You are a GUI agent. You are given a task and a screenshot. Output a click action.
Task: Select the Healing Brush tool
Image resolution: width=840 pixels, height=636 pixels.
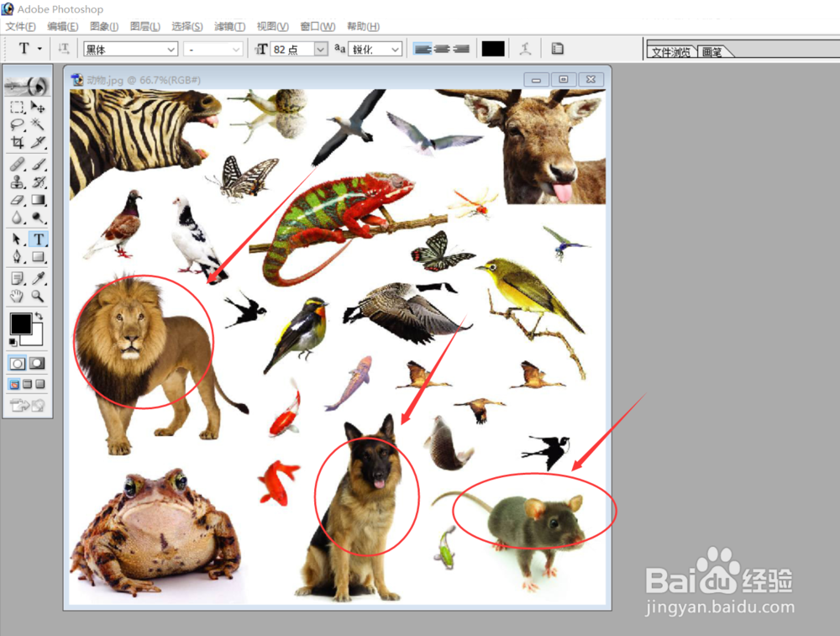(17, 164)
